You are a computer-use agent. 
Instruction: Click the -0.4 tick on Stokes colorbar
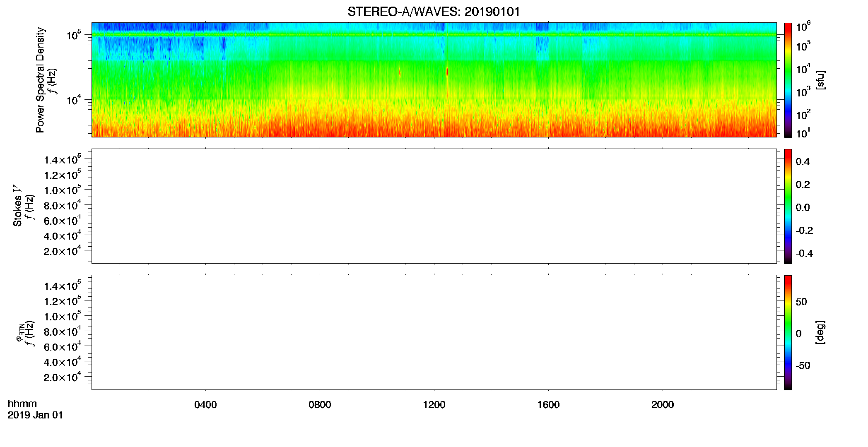tap(804, 254)
